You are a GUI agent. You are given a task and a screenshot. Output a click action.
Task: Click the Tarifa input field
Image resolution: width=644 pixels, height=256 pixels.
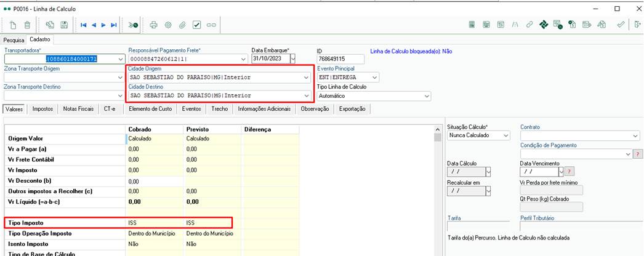coord(478,226)
